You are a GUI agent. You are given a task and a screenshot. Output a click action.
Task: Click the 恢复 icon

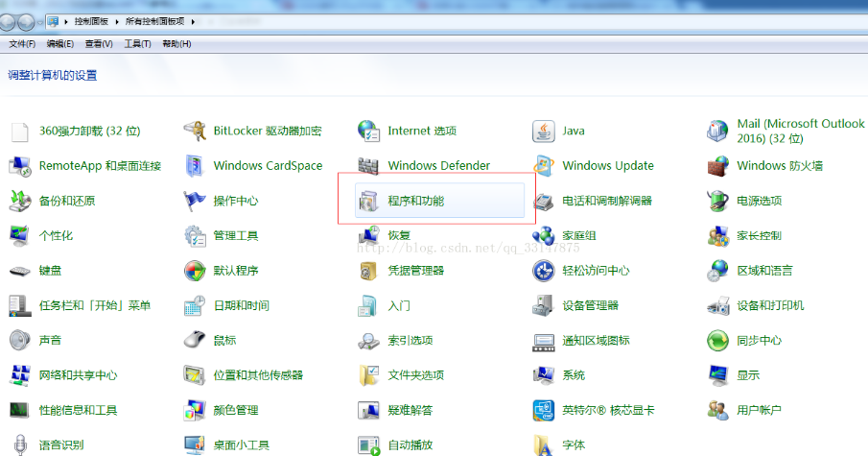pos(368,235)
